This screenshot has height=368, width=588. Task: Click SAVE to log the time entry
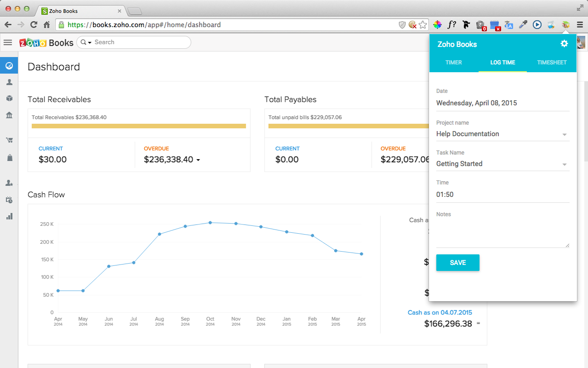point(458,263)
